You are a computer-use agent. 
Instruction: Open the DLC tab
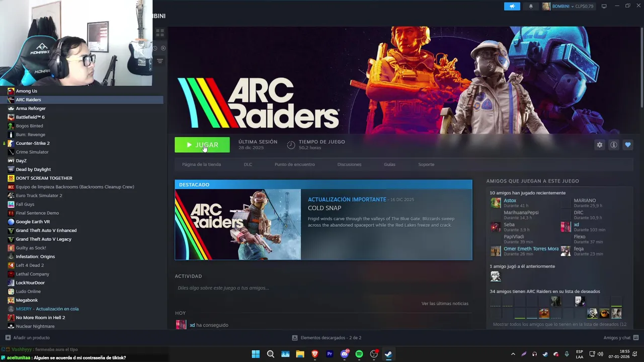point(248,164)
